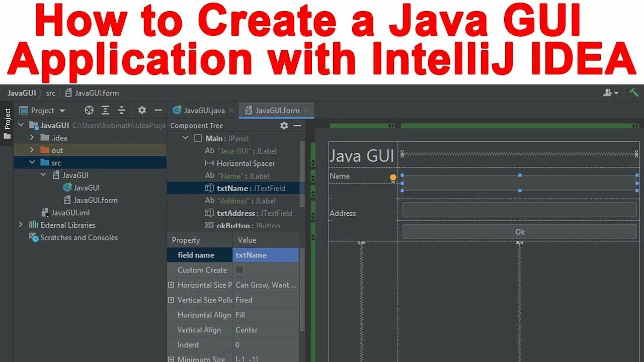Click the Ok button in form designer

tap(520, 232)
